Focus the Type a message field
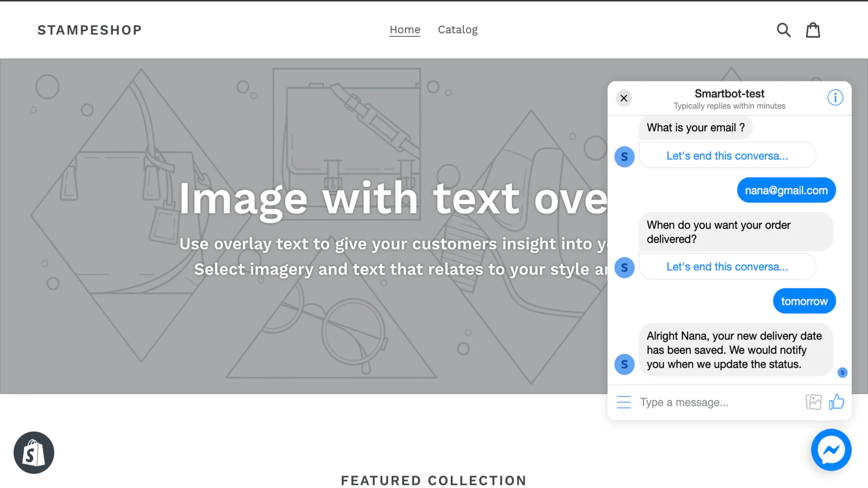Viewport: 868px width, 488px height. tap(716, 402)
